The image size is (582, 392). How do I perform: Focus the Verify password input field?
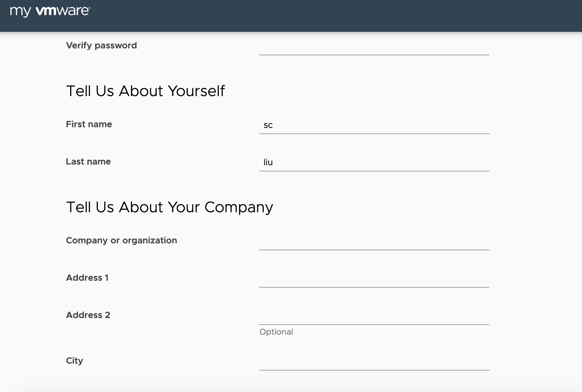point(374,47)
